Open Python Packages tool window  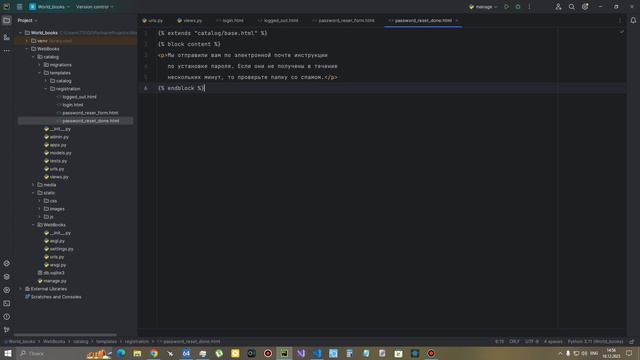(x=7, y=263)
